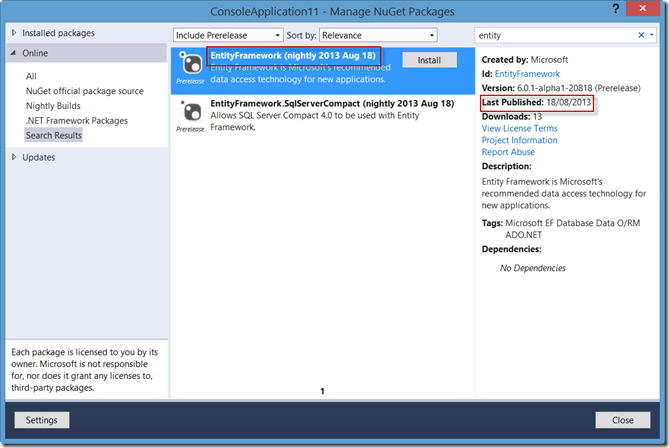The image size is (669, 448).
Task: Open the Settings dialog
Action: click(x=42, y=420)
